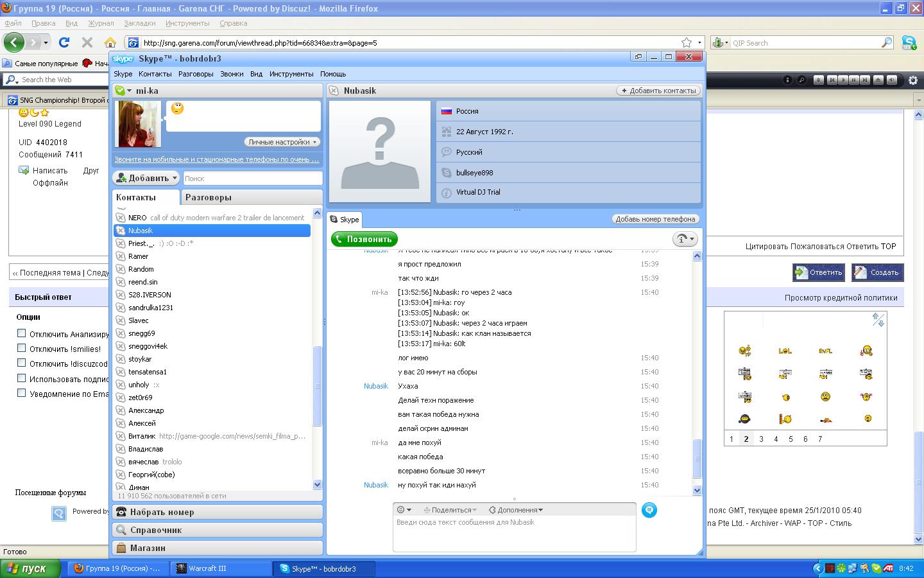924x578 pixels.
Task: Select contact NERO in contact list
Action: point(212,218)
